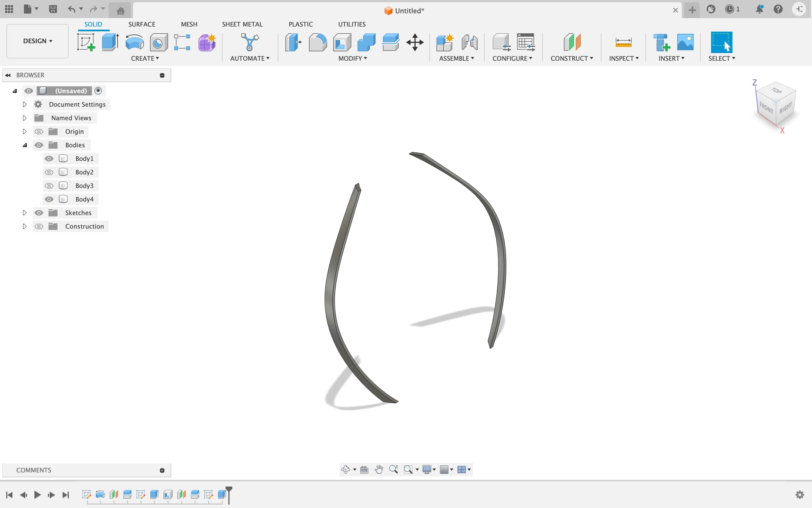Open the Create Form tool
Viewport: 812px width, 508px height.
click(207, 42)
